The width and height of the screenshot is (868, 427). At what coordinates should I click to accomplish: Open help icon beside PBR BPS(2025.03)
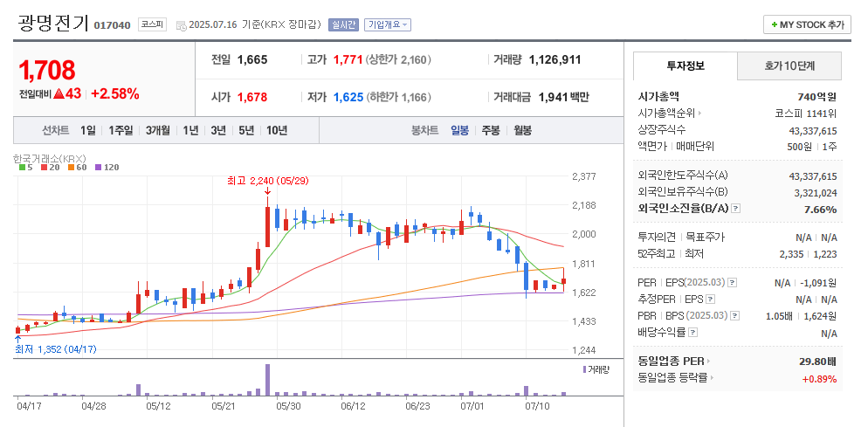pyautogui.click(x=734, y=316)
